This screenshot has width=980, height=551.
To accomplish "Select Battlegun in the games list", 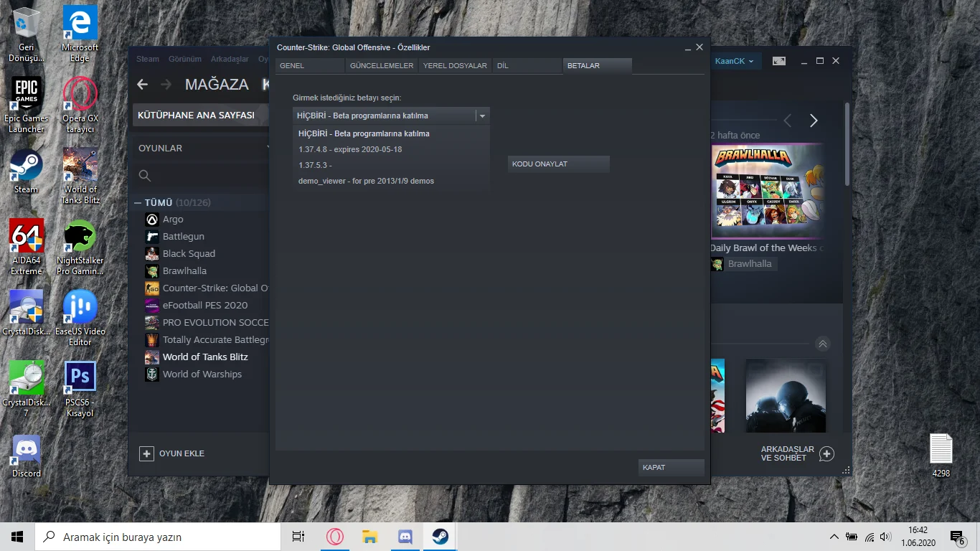I will pyautogui.click(x=184, y=237).
